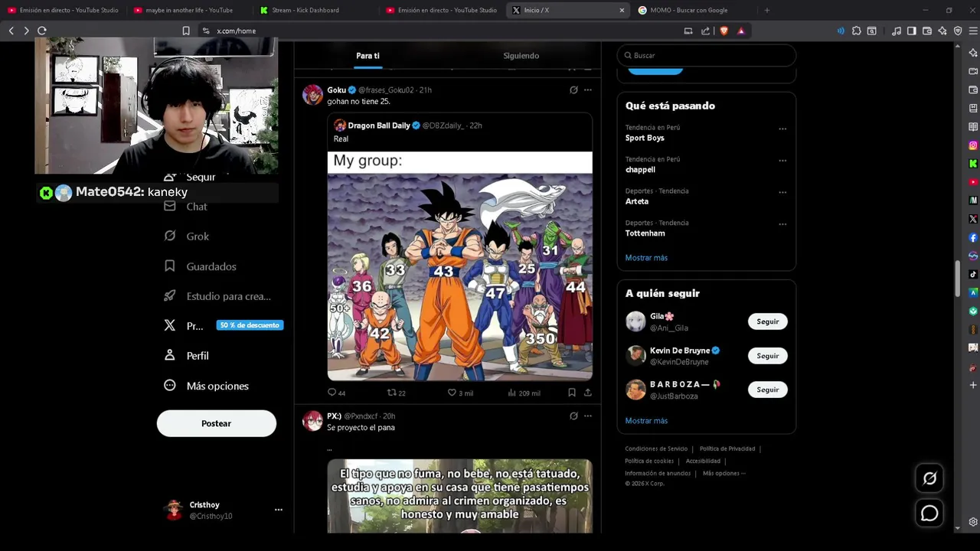980x551 pixels.
Task: Bookmark Goku's post under the image
Action: pos(571,393)
